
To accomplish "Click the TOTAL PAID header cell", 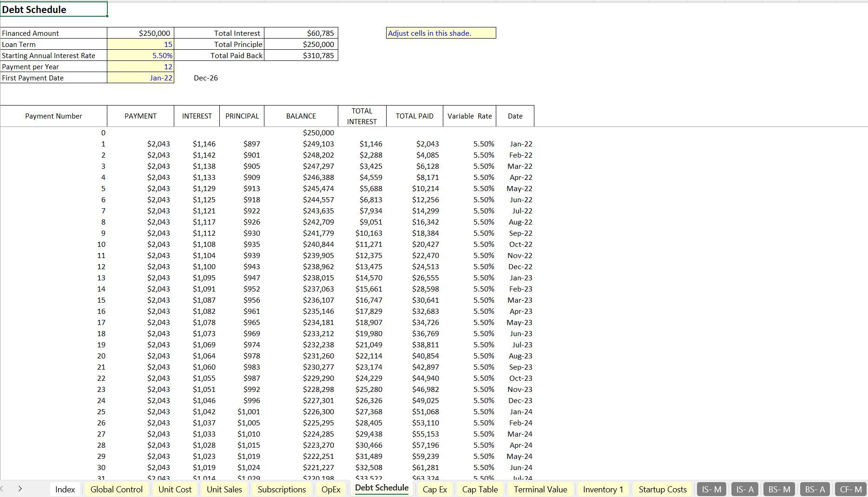I will click(x=414, y=116).
